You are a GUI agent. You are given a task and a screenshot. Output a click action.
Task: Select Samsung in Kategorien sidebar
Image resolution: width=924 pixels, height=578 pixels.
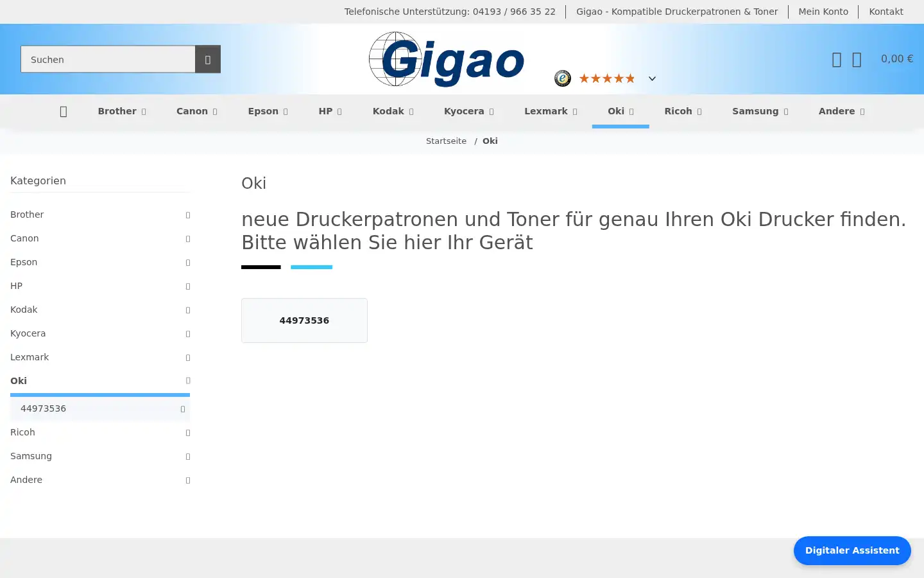[x=31, y=456]
